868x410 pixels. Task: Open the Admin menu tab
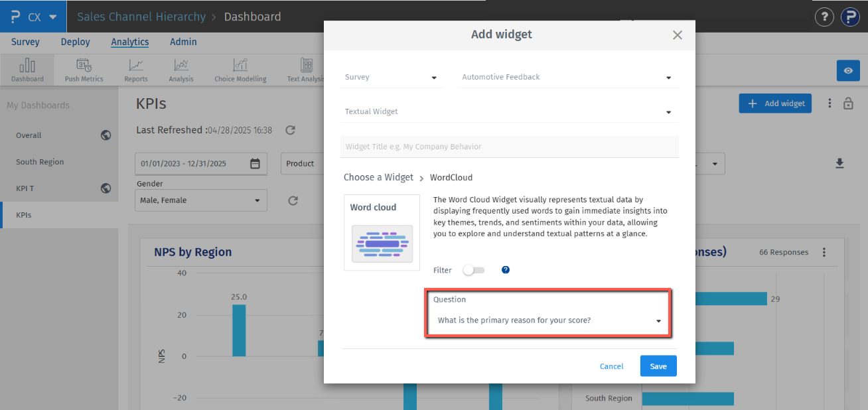(x=183, y=42)
